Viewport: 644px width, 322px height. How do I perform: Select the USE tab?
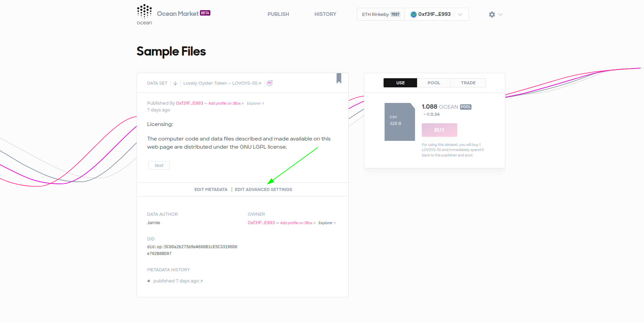[400, 83]
